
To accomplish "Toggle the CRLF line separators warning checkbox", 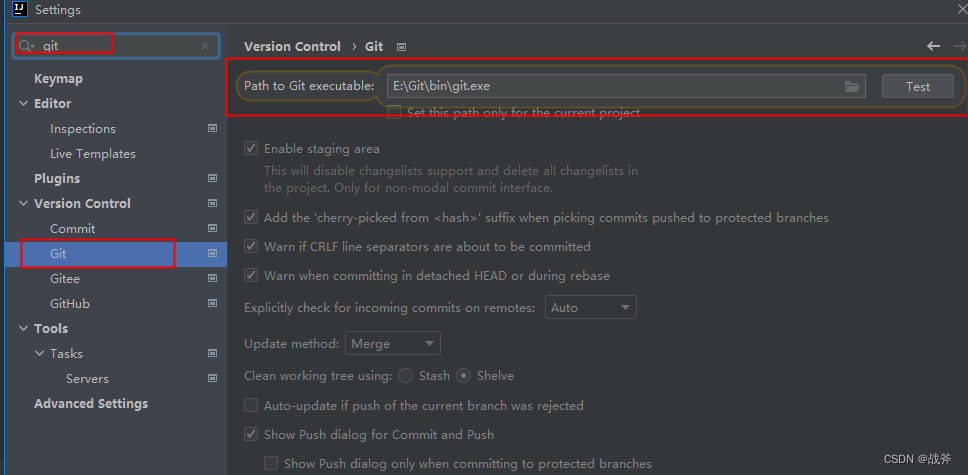I will click(x=251, y=247).
